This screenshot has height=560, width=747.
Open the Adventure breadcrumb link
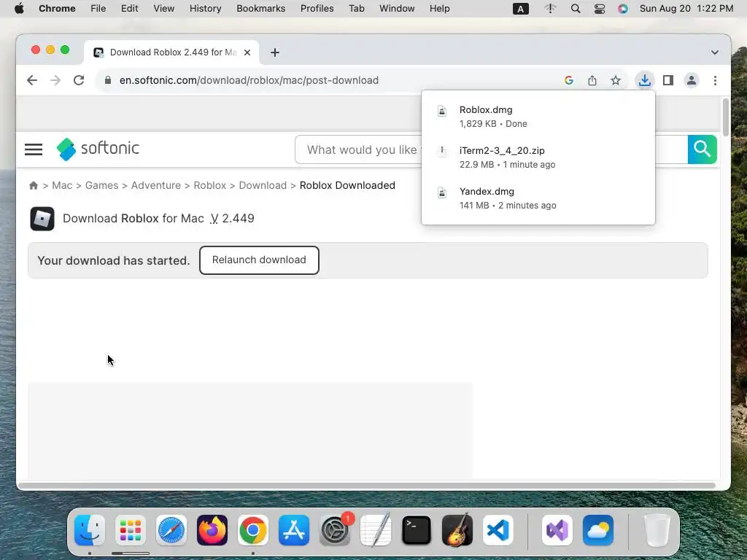point(156,185)
